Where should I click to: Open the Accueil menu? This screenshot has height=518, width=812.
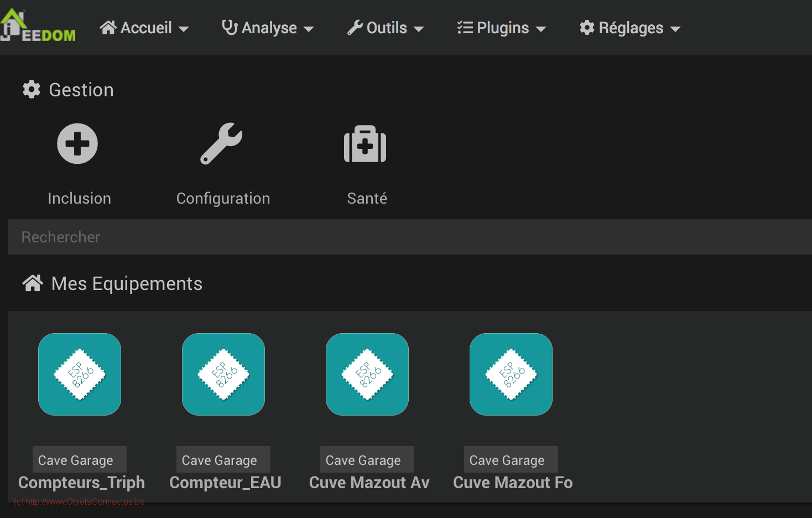pyautogui.click(x=144, y=28)
